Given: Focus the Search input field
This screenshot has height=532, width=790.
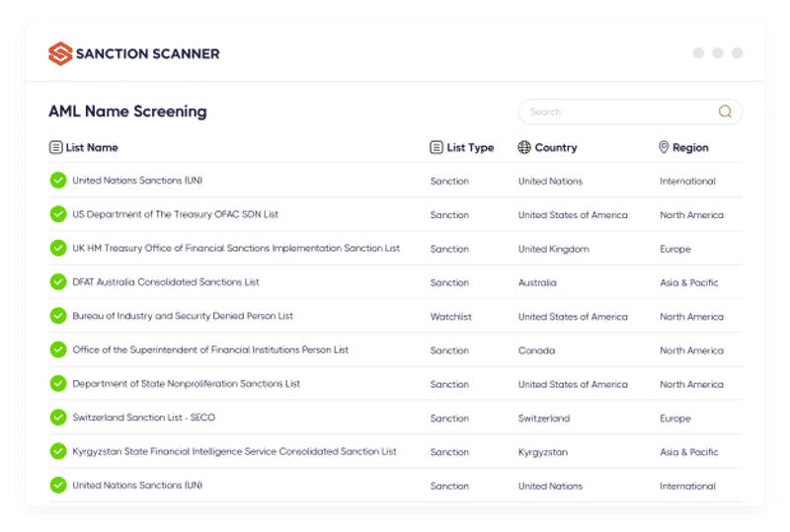Looking at the screenshot, I should click(630, 112).
